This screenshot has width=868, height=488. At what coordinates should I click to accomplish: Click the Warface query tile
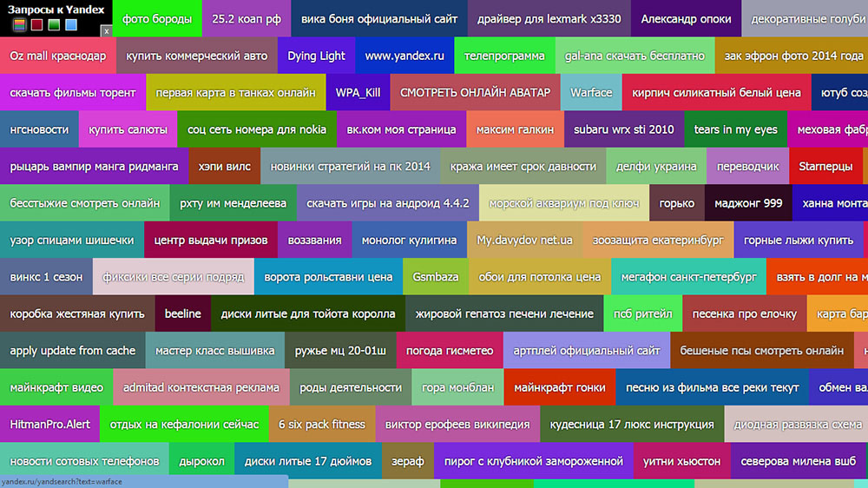(591, 93)
